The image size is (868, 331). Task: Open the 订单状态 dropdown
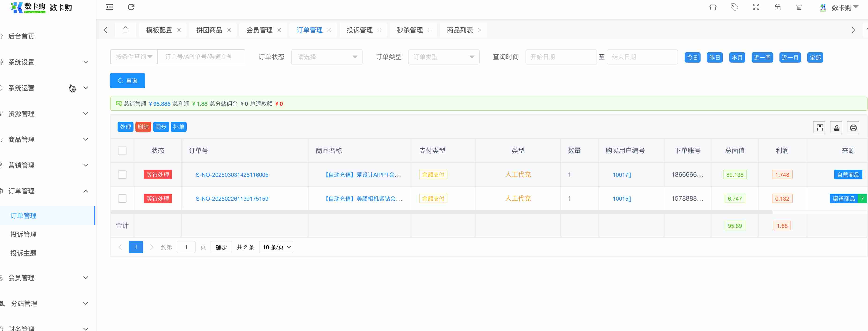(326, 57)
